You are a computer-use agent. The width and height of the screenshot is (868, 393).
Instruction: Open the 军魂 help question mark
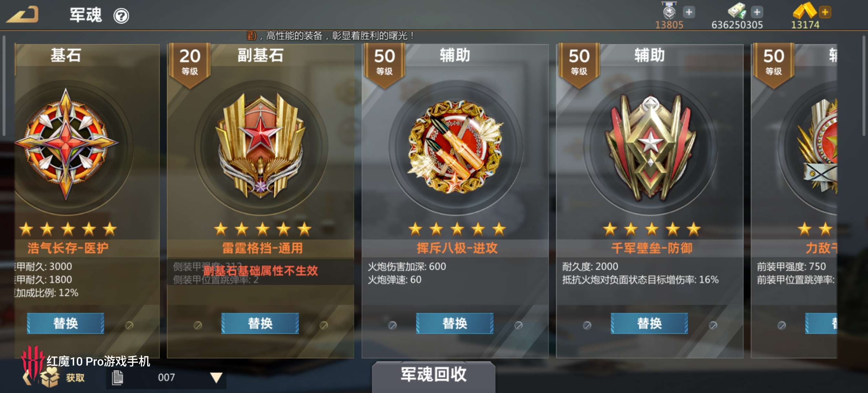121,16
